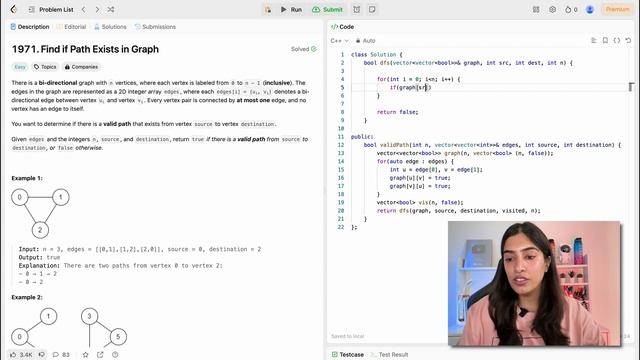Screen dimensions: 640x360
Task: Share the problem icon
Action: tap(100, 355)
